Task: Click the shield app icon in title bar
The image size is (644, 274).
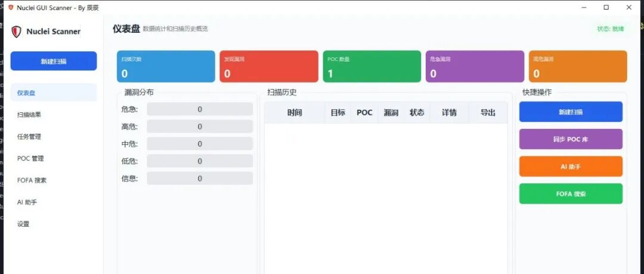Action: point(11,7)
